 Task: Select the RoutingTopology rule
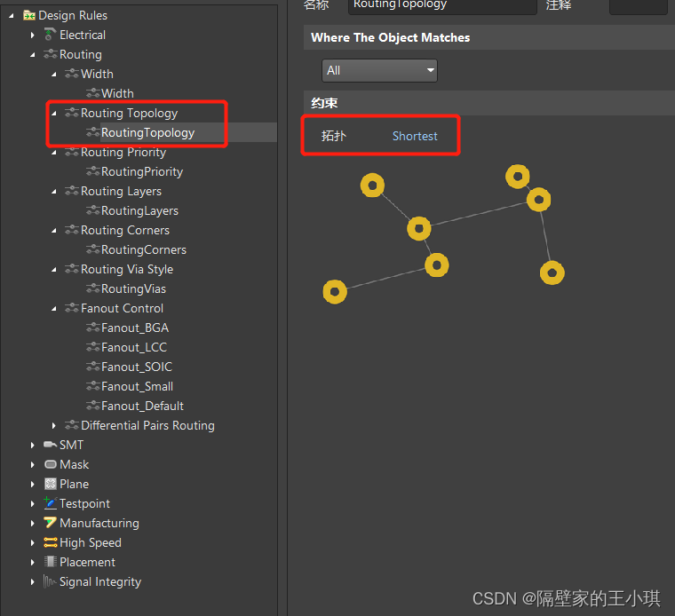pos(147,133)
